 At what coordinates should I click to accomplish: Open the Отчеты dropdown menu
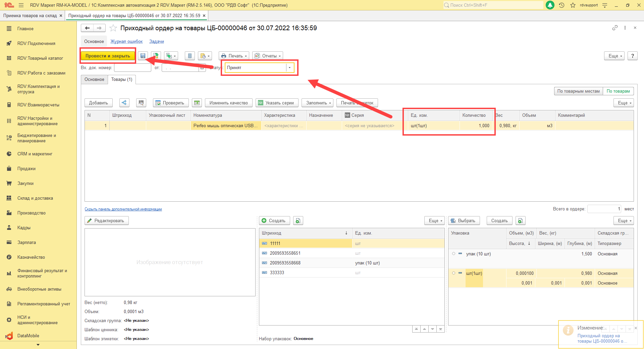(268, 56)
